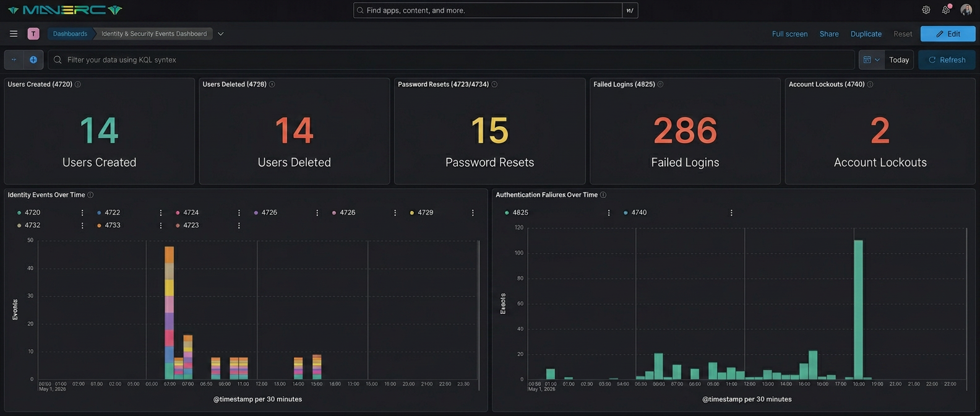Open the Today date range picker

point(899,60)
